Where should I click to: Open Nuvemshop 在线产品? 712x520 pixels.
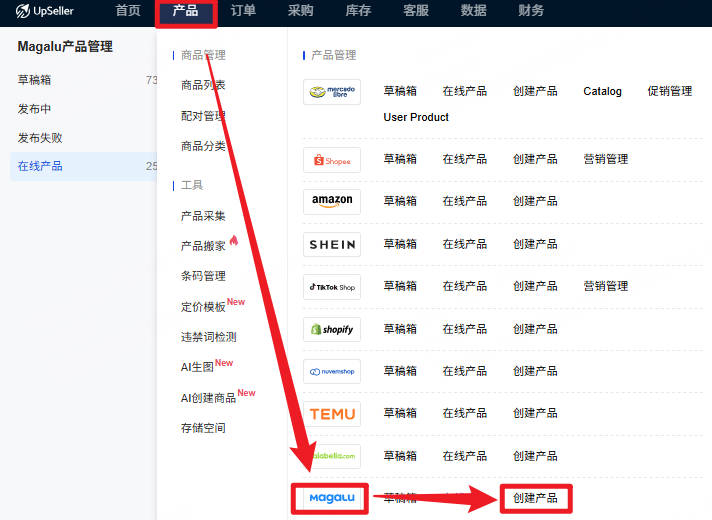465,371
